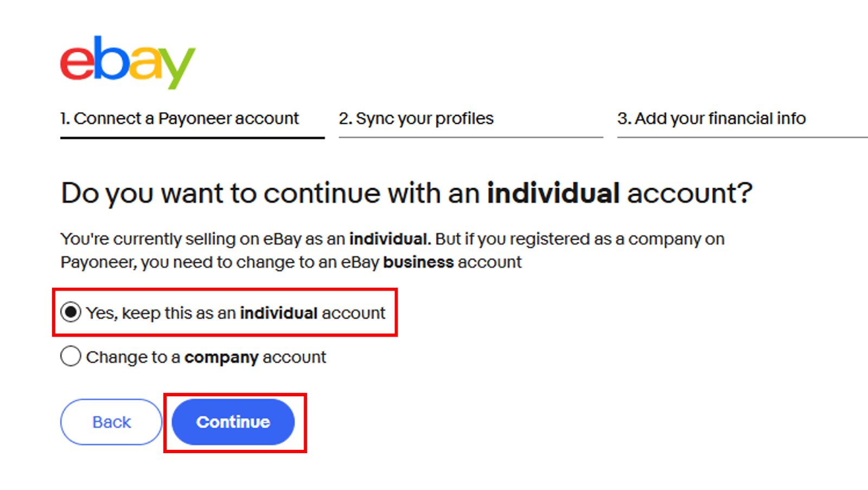The width and height of the screenshot is (868, 490).
Task: Choose the company account radio button circle
Action: point(71,357)
